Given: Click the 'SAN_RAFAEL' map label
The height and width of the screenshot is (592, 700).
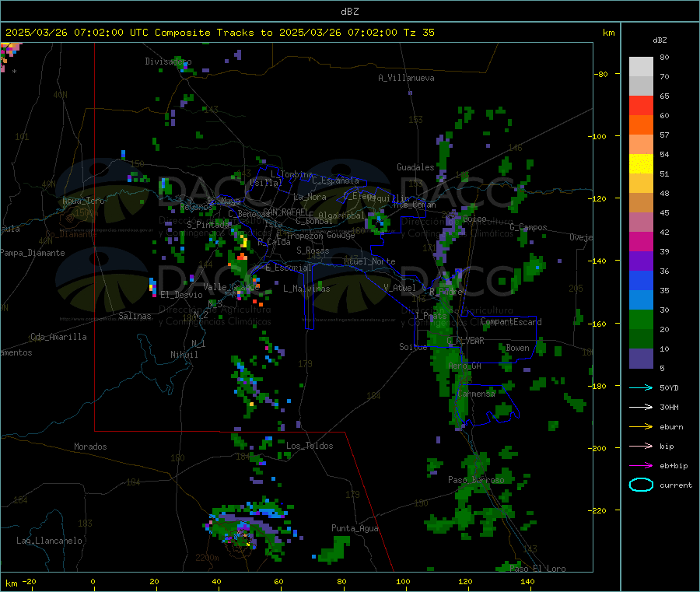Looking at the screenshot, I should point(285,212).
